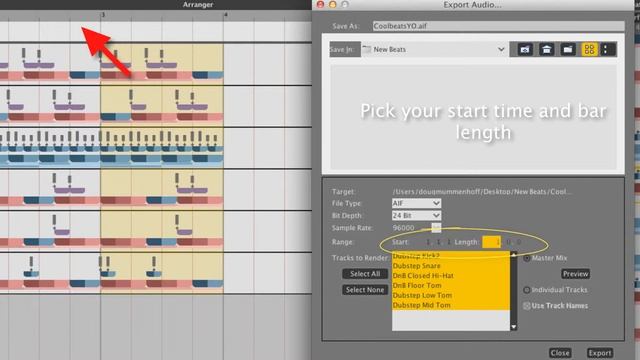
Task: Open the File Type AIF dropdown
Action: 416,203
